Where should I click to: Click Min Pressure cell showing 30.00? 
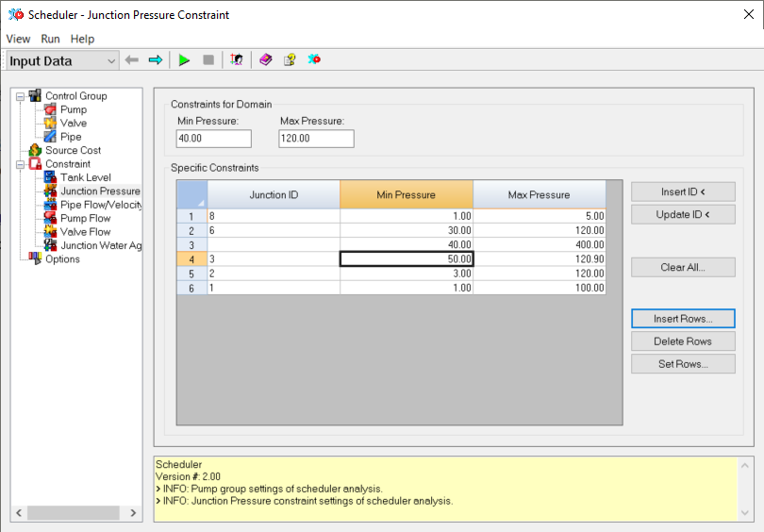(406, 230)
